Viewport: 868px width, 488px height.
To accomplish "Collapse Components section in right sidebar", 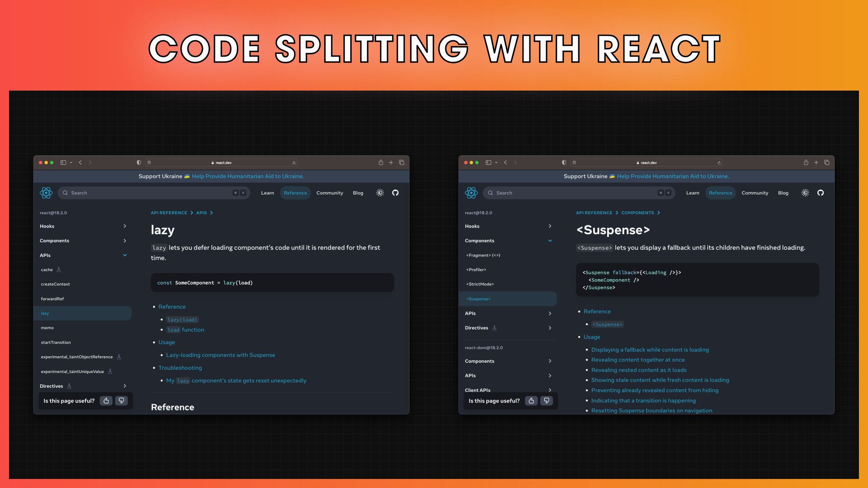I will click(x=550, y=241).
